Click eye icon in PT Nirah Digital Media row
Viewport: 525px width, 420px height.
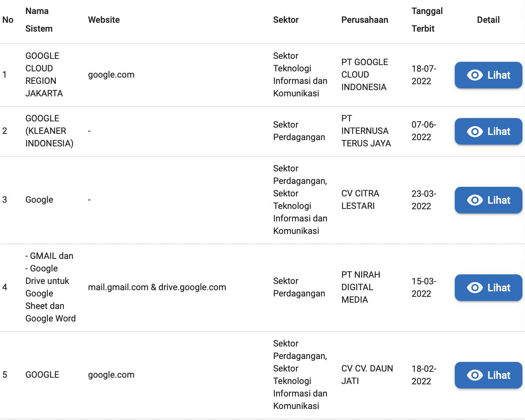475,288
